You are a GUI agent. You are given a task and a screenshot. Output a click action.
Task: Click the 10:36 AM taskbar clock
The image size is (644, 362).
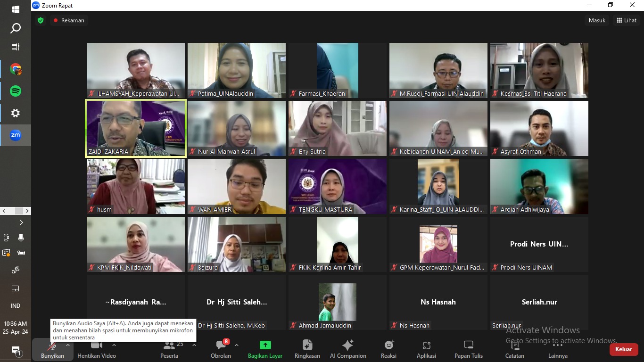click(16, 324)
